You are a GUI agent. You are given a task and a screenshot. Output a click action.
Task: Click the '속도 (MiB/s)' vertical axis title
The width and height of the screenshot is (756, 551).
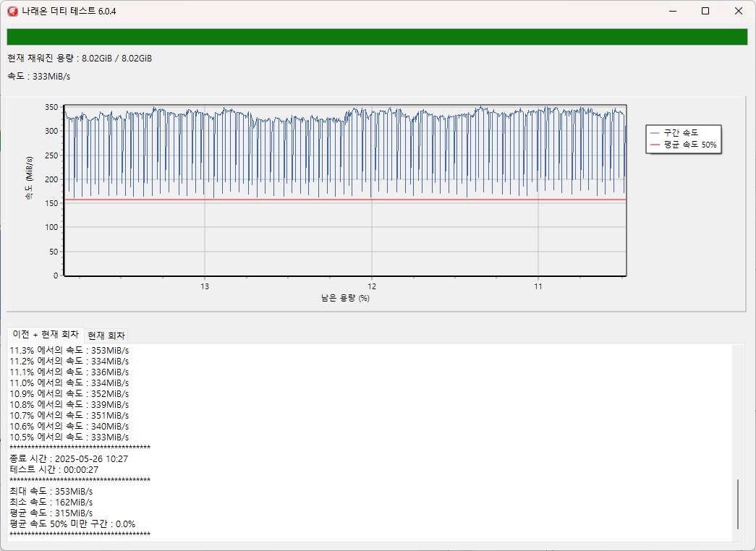pos(30,177)
